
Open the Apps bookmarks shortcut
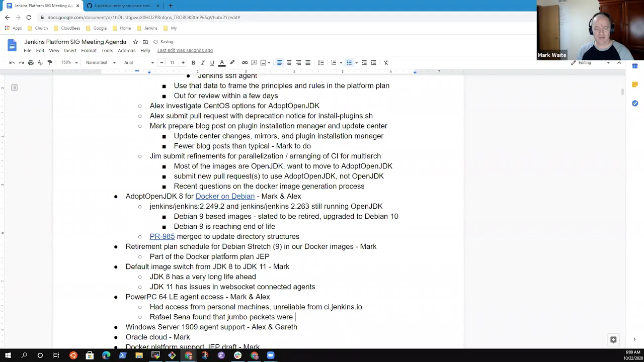[14, 28]
